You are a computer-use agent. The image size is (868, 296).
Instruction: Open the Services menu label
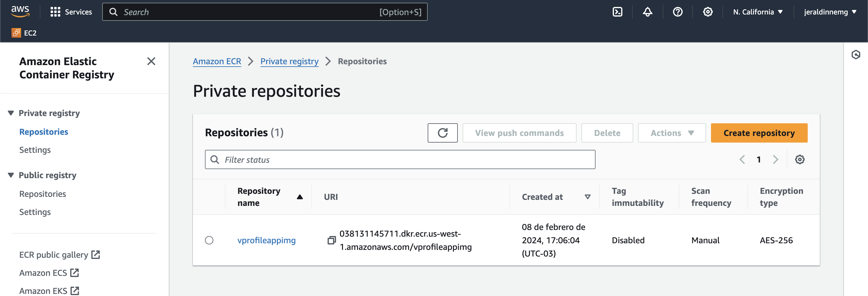click(78, 12)
